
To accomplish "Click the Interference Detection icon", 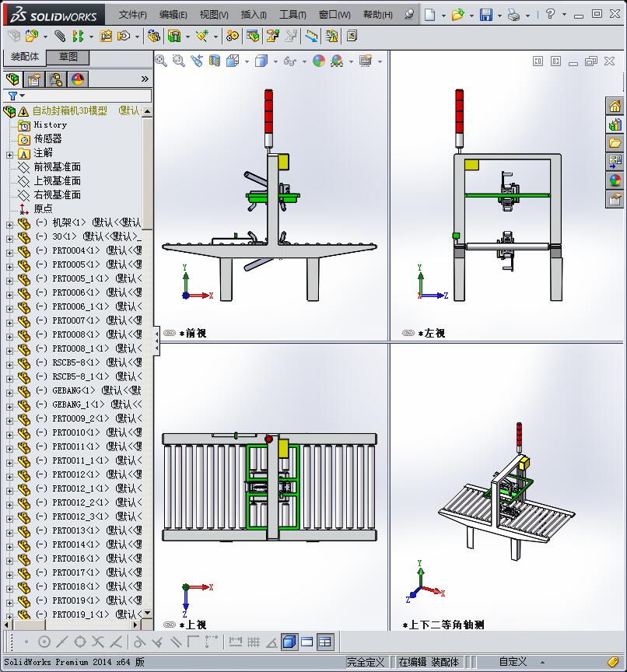I will (312, 36).
